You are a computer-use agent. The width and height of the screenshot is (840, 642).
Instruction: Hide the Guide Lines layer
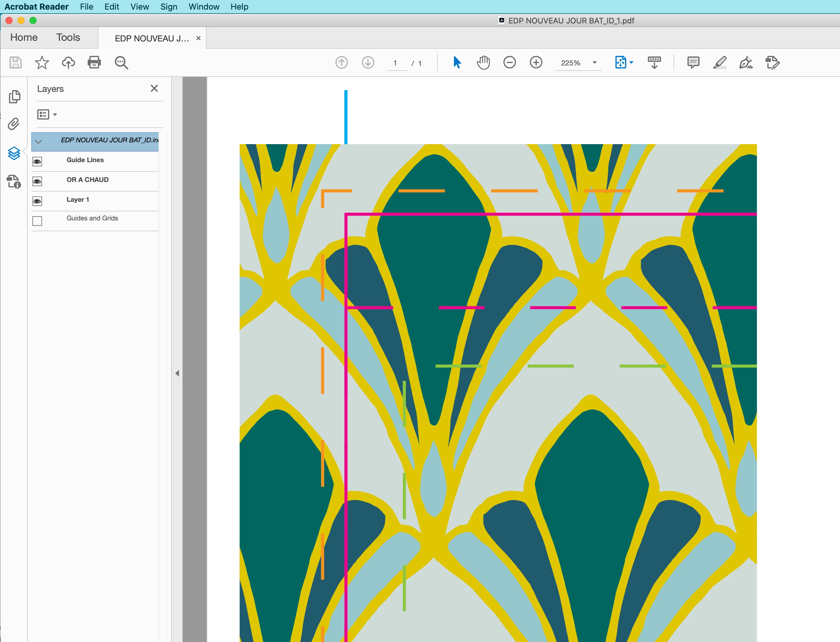point(37,162)
